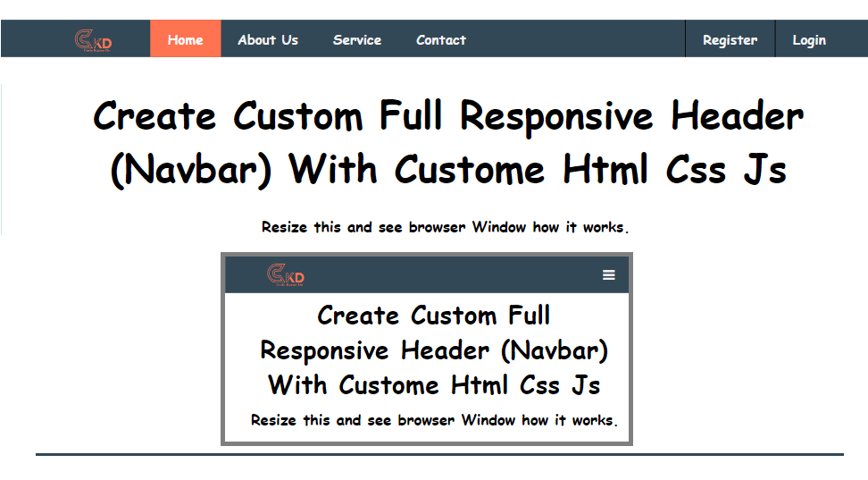The image size is (868, 480).
Task: Click the Login button
Action: point(809,39)
